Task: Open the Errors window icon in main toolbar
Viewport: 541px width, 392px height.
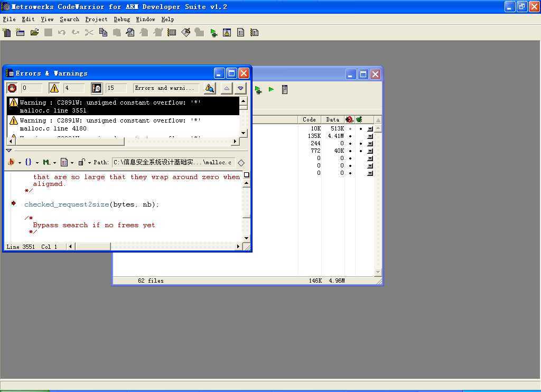Action: tap(227, 33)
